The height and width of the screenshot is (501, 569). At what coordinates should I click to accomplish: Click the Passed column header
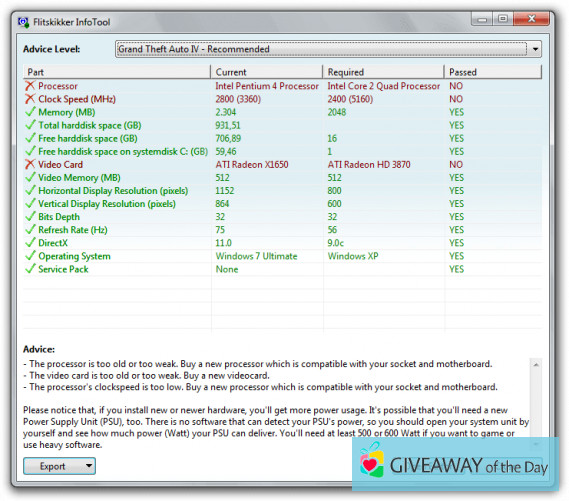(493, 72)
